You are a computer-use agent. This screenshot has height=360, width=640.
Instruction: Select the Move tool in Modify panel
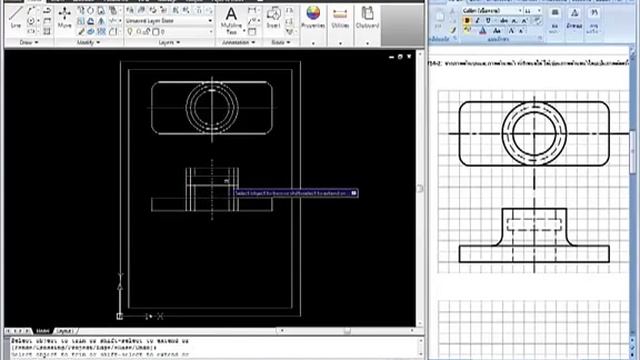[x=64, y=17]
